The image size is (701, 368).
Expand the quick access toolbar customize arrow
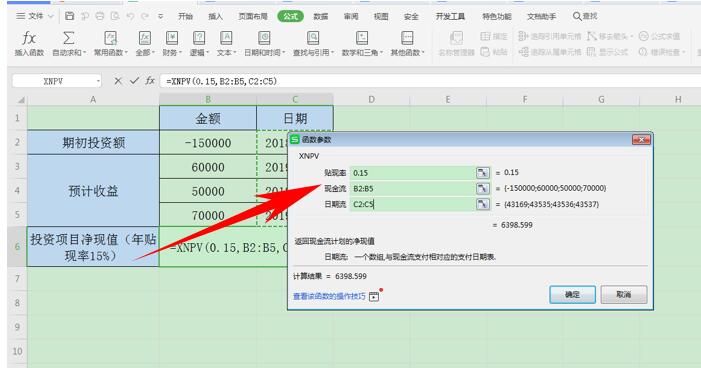click(160, 16)
